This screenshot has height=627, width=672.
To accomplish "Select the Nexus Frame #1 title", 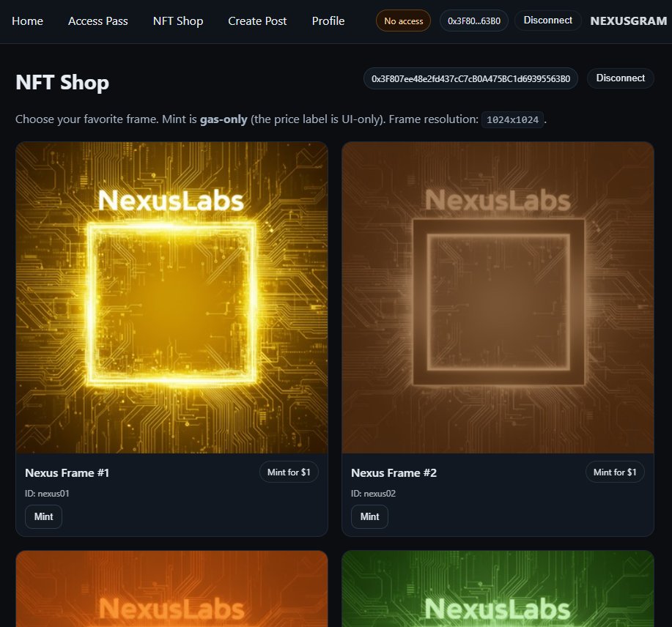I will tap(67, 473).
